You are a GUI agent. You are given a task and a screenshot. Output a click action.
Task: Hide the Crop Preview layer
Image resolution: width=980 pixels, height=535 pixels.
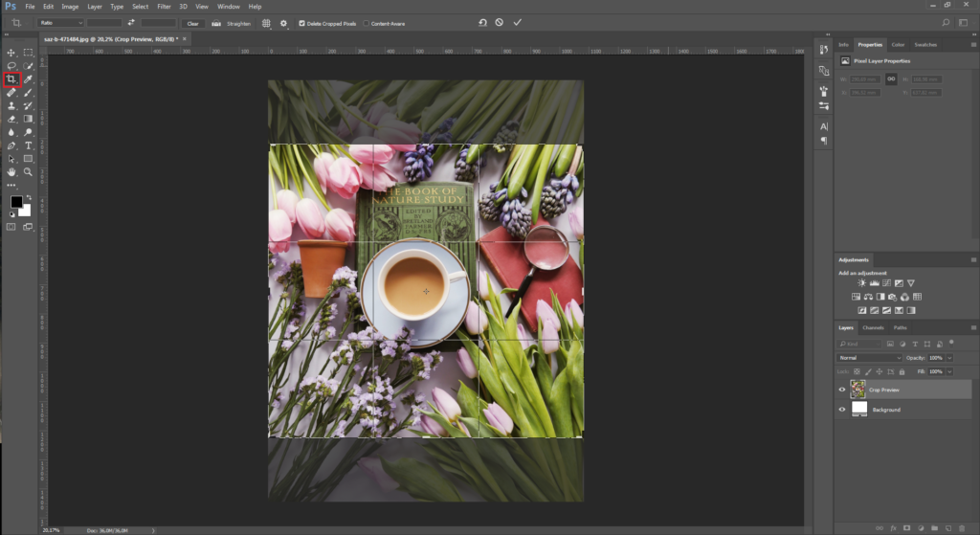pyautogui.click(x=842, y=390)
